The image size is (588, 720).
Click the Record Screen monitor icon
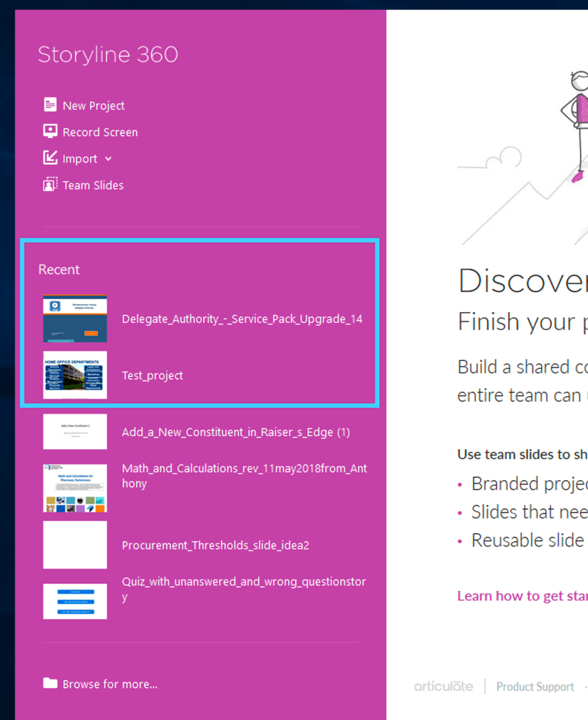pyautogui.click(x=50, y=131)
